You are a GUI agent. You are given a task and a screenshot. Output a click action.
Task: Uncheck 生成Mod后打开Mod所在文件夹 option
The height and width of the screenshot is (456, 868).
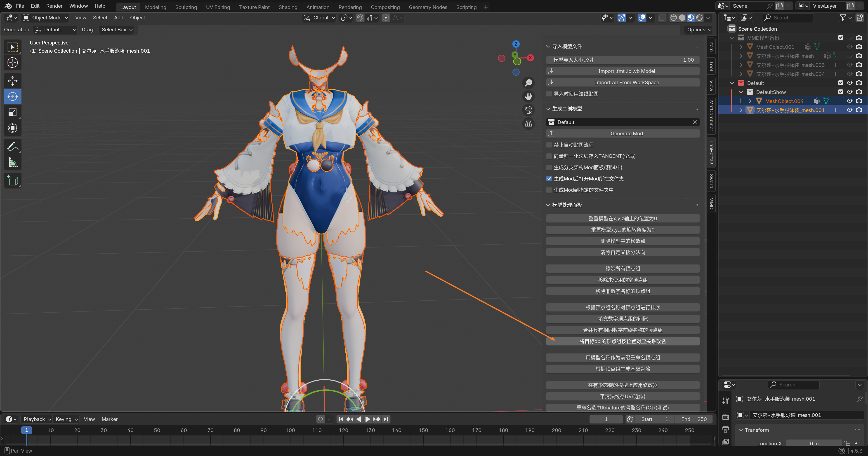point(549,179)
